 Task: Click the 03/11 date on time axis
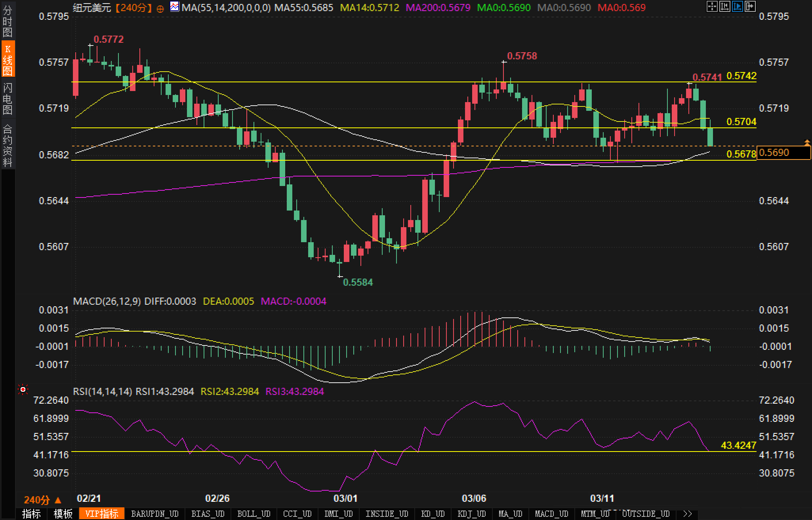point(602,498)
